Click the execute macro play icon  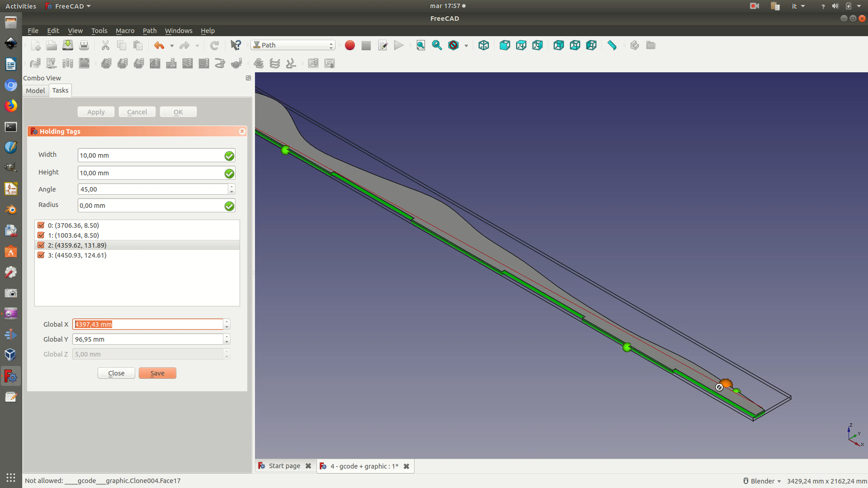(399, 45)
